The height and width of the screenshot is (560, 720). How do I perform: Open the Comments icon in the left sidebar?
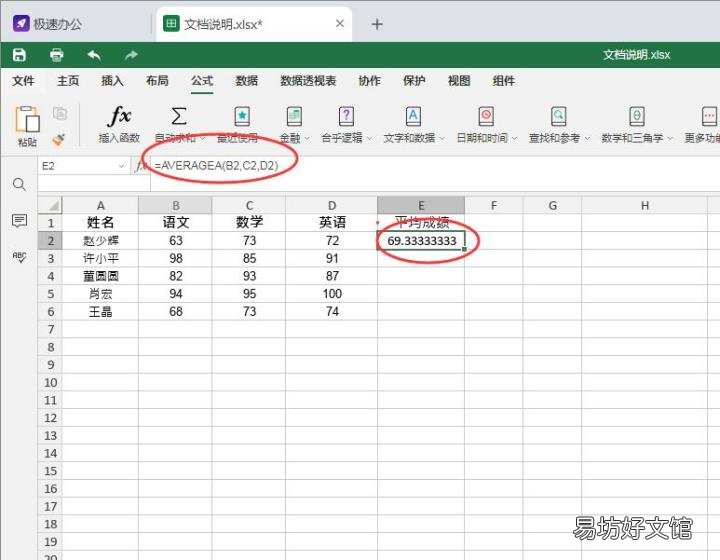tap(19, 221)
